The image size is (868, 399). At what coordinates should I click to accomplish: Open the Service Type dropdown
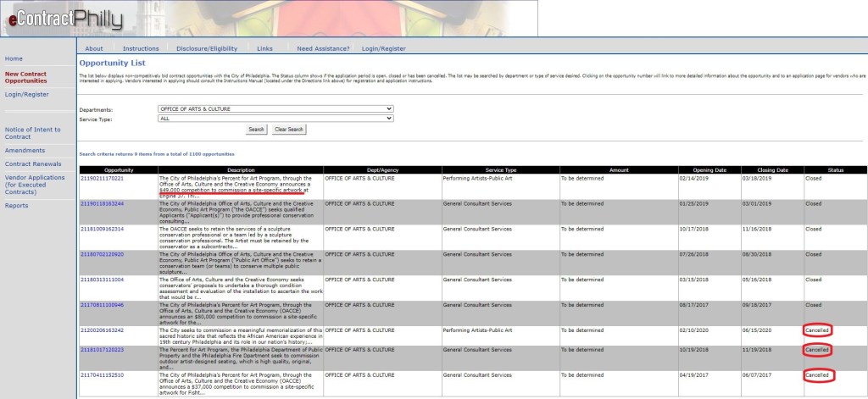tap(275, 119)
